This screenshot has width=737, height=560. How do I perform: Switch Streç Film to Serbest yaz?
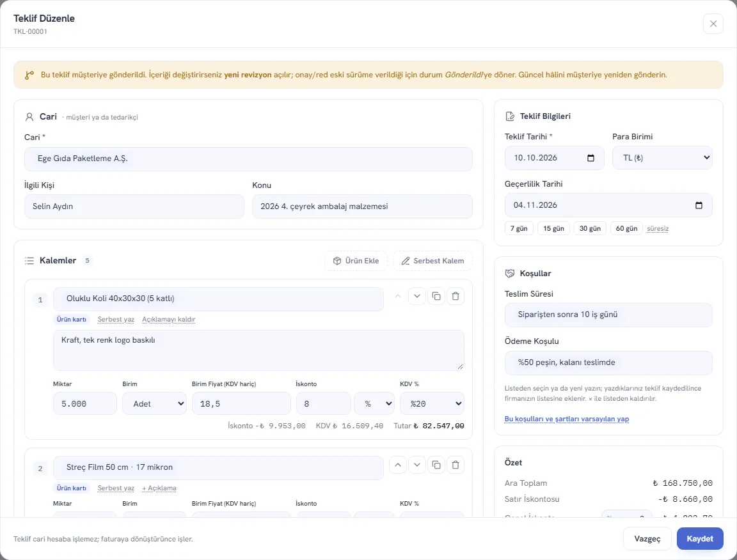116,488
